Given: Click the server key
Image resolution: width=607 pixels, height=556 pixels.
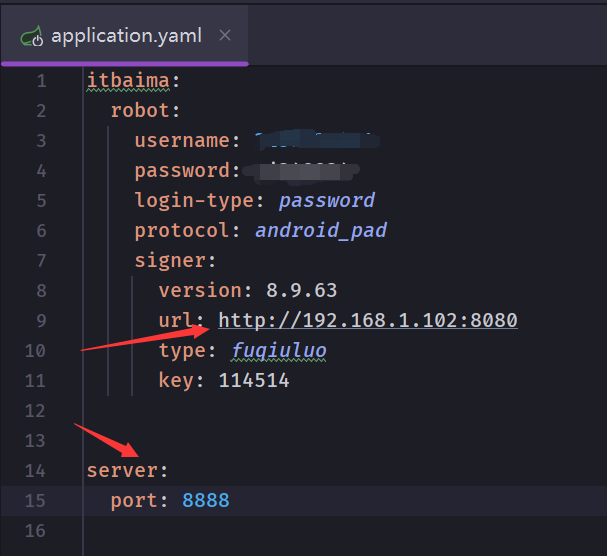Looking at the screenshot, I should (x=122, y=470).
